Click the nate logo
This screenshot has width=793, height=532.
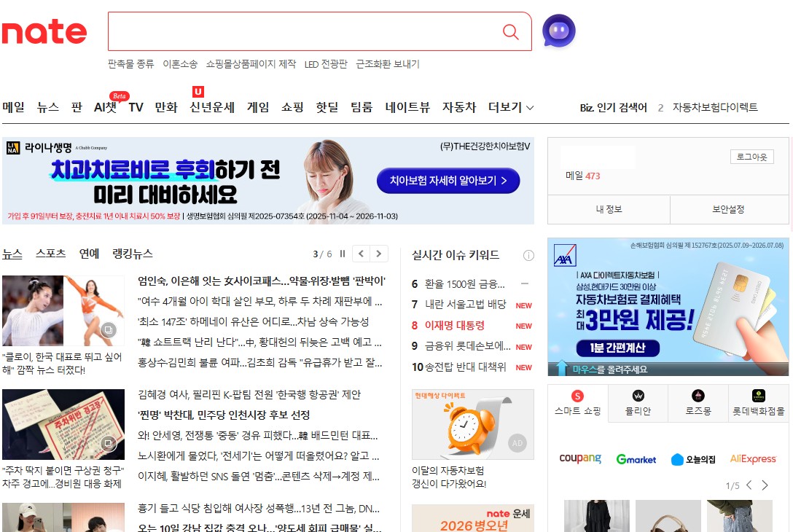coord(44,32)
